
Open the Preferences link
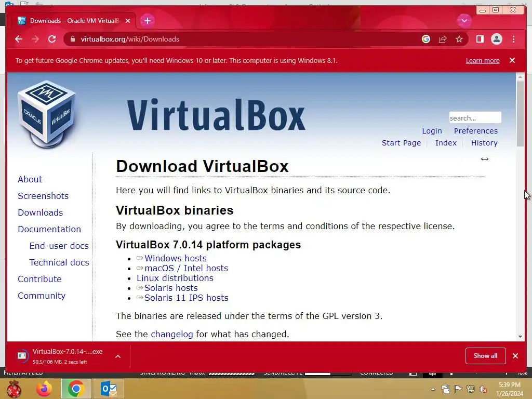476,131
